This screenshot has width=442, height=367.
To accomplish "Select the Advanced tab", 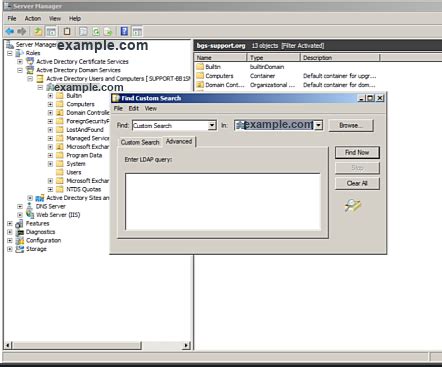I will tap(179, 141).
